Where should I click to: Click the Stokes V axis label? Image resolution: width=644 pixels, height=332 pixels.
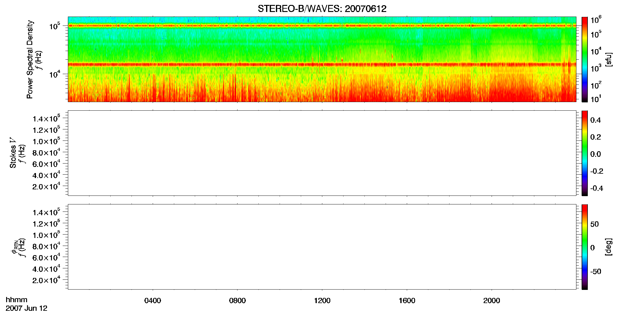[x=13, y=153]
